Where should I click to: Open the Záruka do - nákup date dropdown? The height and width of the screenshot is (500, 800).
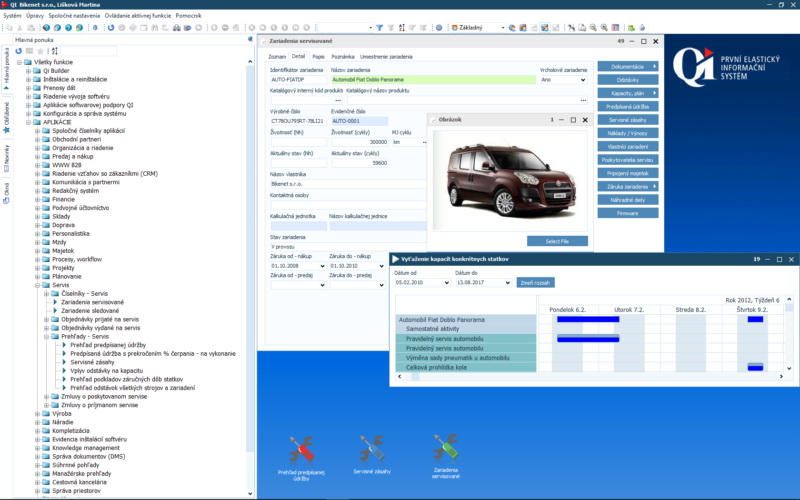[381, 266]
